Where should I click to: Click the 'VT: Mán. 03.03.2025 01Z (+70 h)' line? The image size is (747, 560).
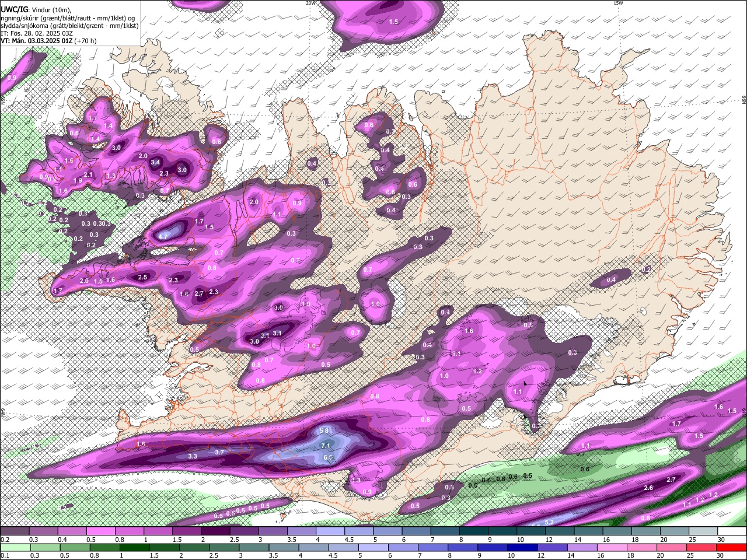pos(49,41)
